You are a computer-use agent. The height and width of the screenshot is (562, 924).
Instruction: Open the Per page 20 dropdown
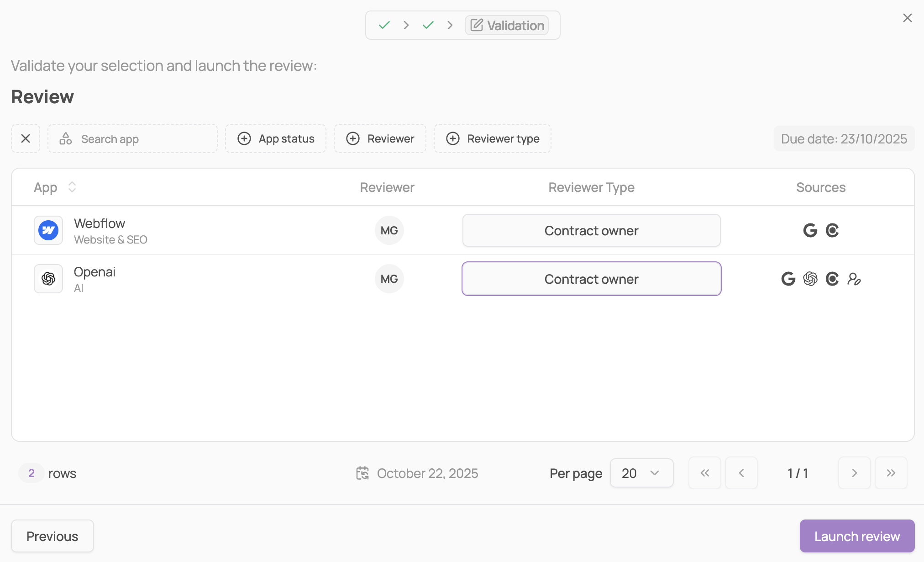click(641, 473)
